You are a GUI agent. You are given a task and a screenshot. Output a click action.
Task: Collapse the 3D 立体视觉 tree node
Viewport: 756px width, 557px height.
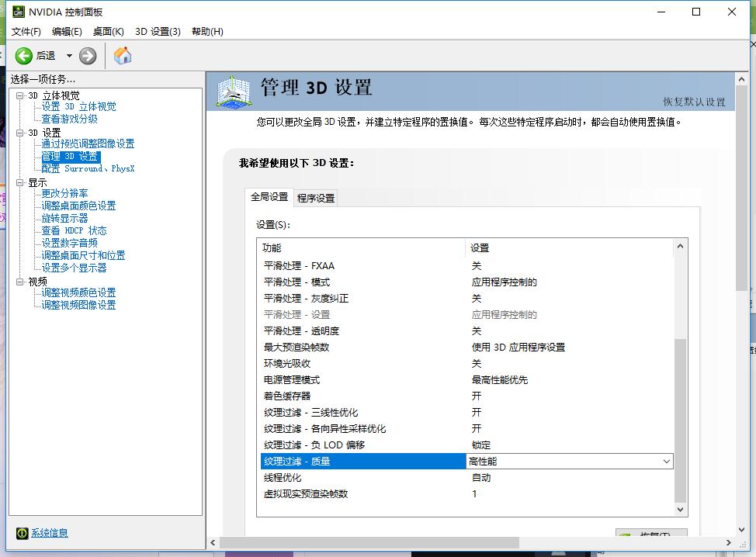(19, 95)
